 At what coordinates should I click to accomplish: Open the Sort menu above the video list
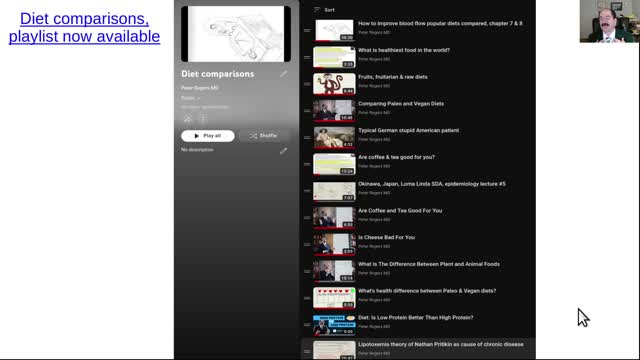(x=324, y=10)
